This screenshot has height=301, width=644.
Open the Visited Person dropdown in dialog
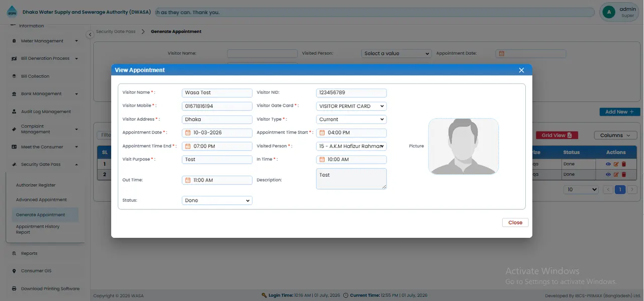tap(351, 146)
